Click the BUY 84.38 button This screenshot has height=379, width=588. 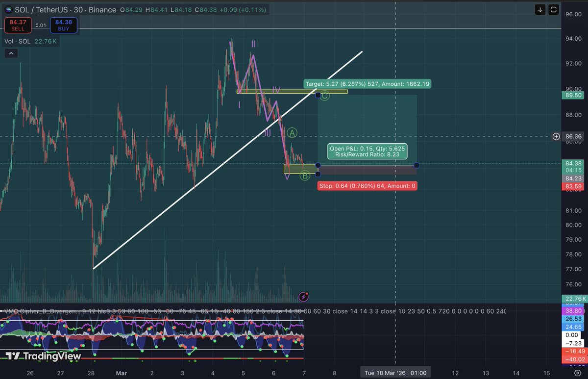(x=64, y=25)
